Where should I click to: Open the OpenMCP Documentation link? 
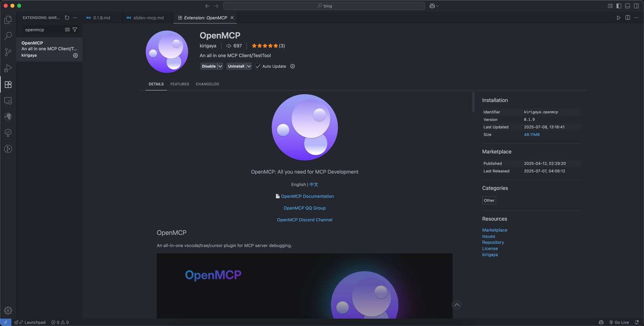point(307,196)
